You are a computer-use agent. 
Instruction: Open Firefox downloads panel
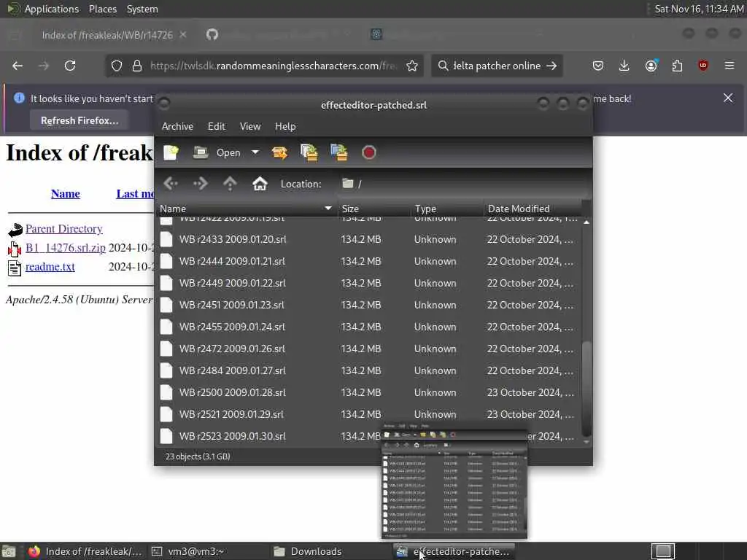pyautogui.click(x=624, y=66)
